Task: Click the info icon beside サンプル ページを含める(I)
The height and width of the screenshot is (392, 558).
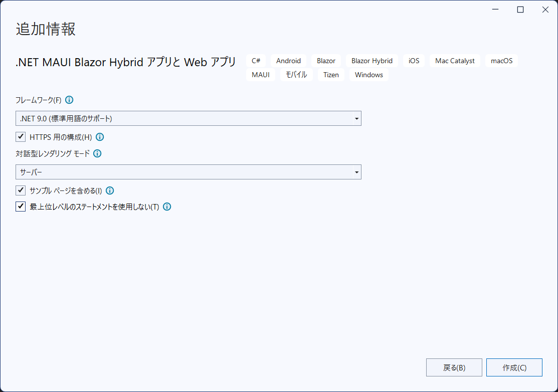Action: tap(110, 190)
